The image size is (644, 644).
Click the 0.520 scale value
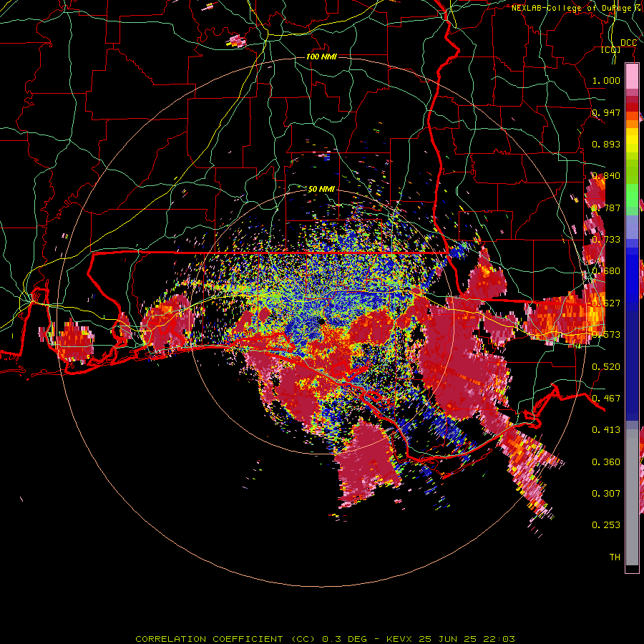606,367
